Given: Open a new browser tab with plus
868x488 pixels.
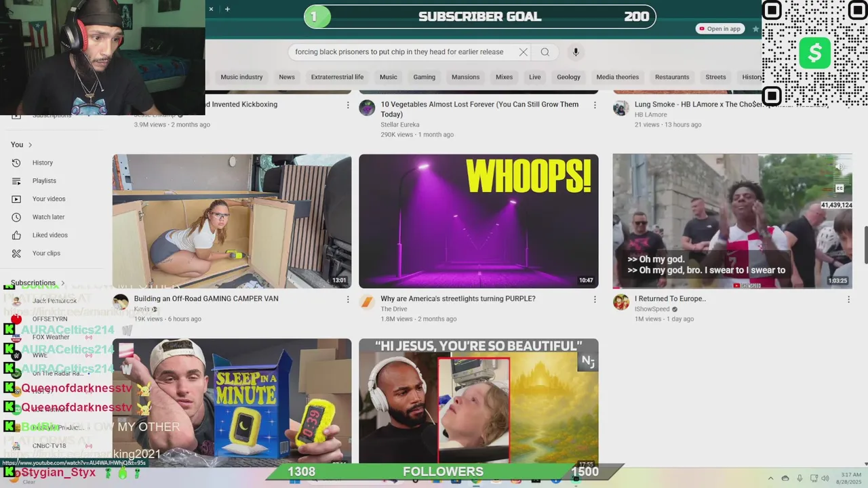Looking at the screenshot, I should tap(227, 9).
